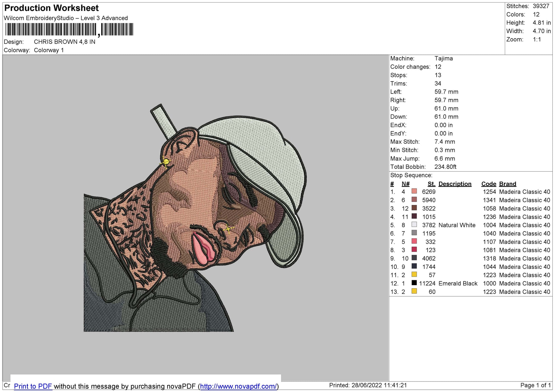This screenshot has width=555, height=392.
Task: Select the Natural White thread color swatch
Action: 414,225
